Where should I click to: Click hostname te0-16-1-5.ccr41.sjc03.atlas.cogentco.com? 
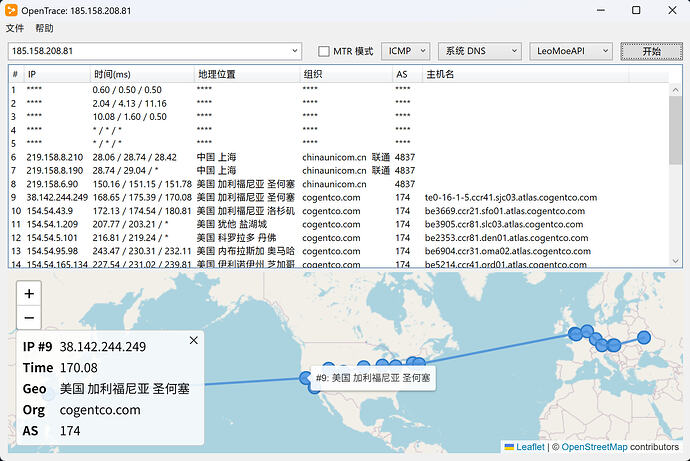pos(511,198)
